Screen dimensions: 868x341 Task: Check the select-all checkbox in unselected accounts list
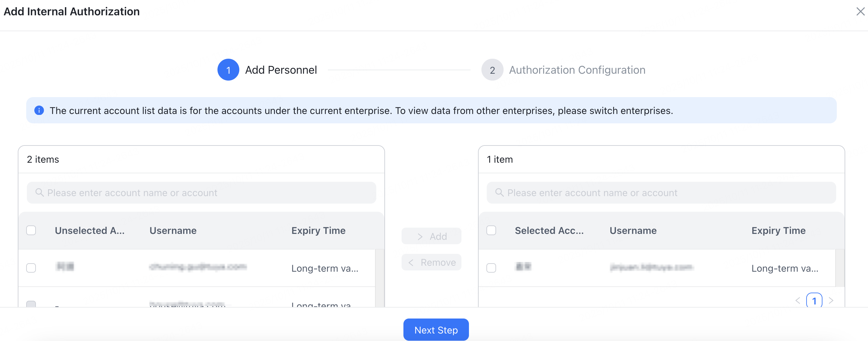[31, 230]
